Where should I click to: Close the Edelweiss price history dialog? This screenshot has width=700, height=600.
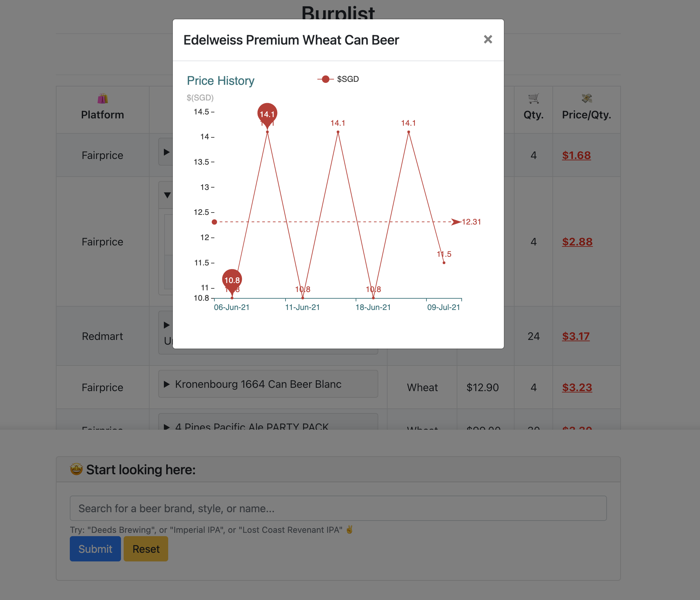[x=488, y=40]
